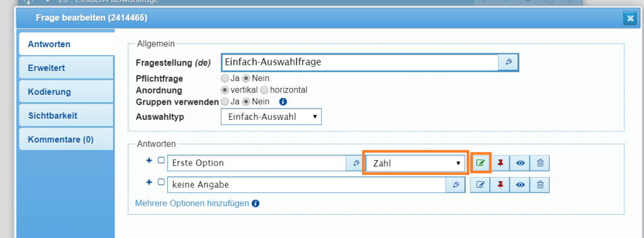Image resolution: width=644 pixels, height=238 pixels.
Task: Click the green edit icon for Erste Option
Action: (x=480, y=163)
